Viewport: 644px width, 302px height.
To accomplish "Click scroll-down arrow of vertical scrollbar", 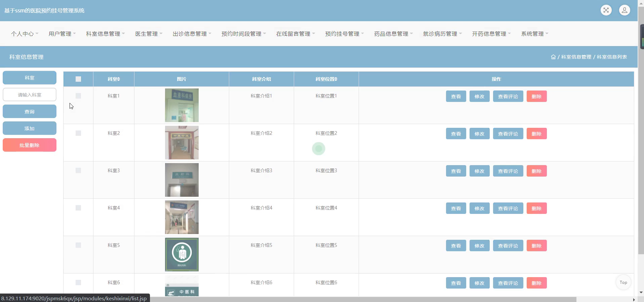I will pos(641,293).
